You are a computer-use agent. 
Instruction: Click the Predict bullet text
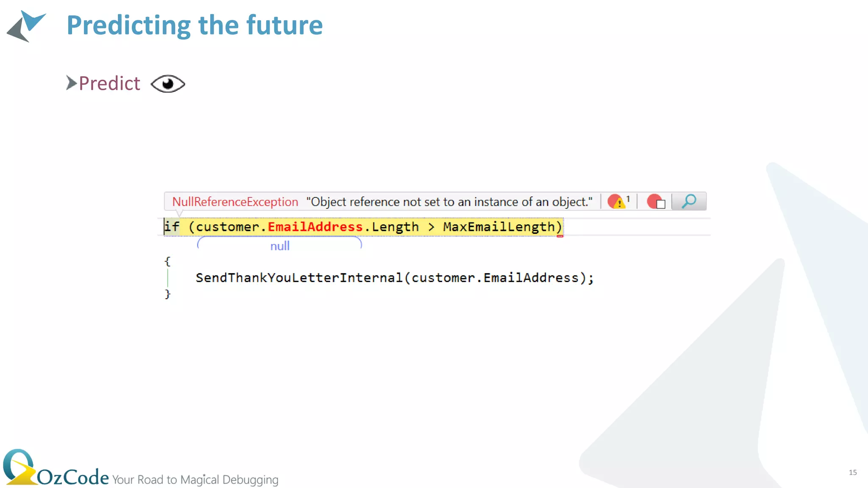109,83
